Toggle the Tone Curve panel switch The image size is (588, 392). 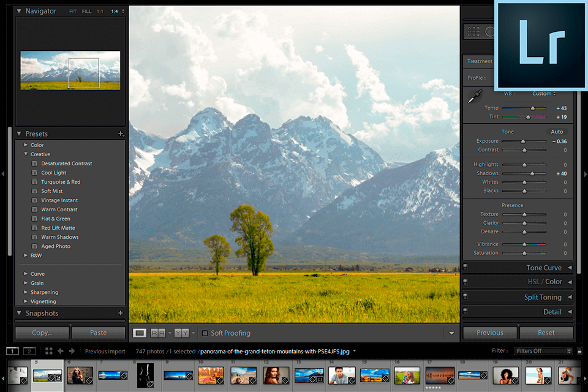(x=465, y=267)
